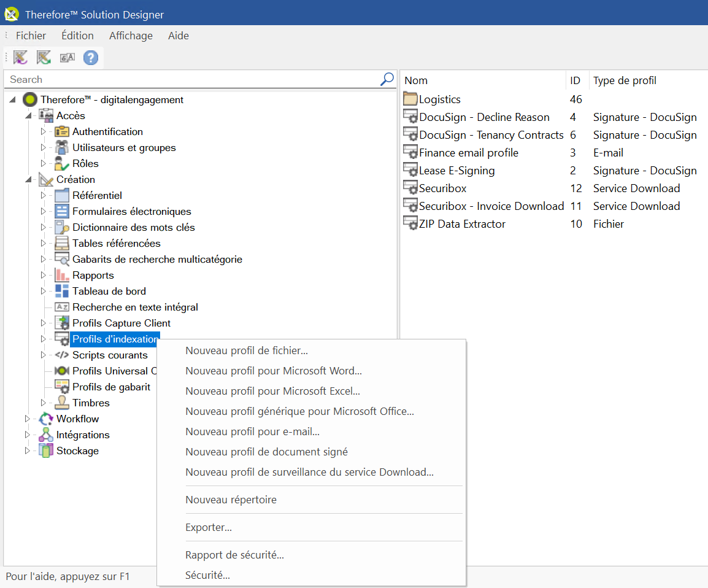Click the Therefore server node icon
708x588 pixels.
[x=30, y=99]
